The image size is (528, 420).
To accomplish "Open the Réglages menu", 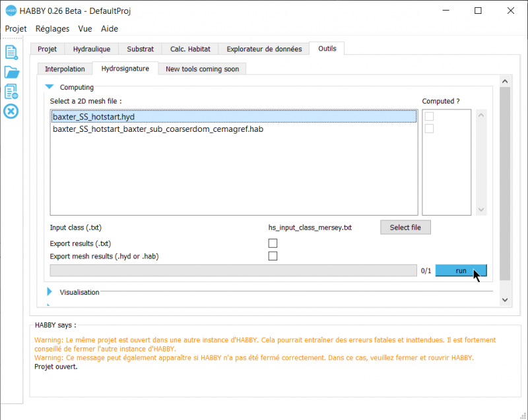I will tap(52, 29).
